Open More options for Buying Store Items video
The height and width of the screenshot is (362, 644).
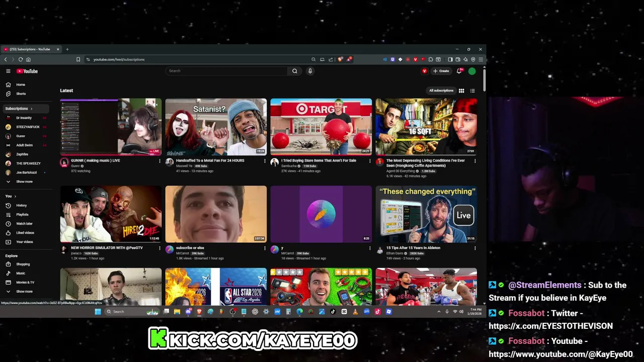click(x=370, y=161)
